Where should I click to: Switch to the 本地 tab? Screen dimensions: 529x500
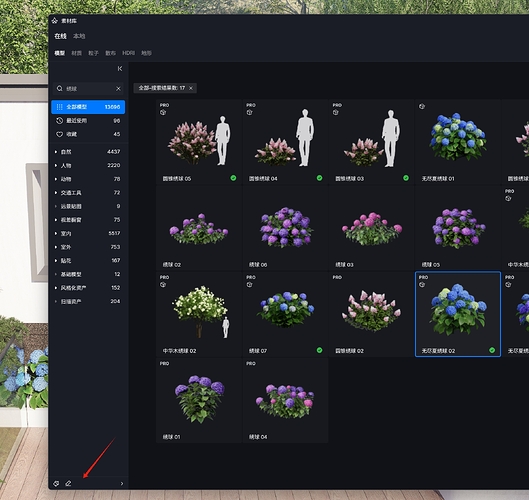(79, 36)
